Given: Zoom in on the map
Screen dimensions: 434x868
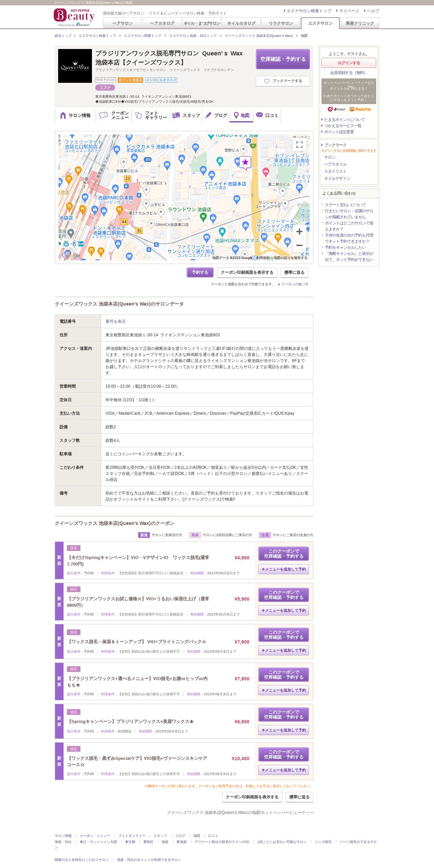Looking at the screenshot, I should pos(299,232).
